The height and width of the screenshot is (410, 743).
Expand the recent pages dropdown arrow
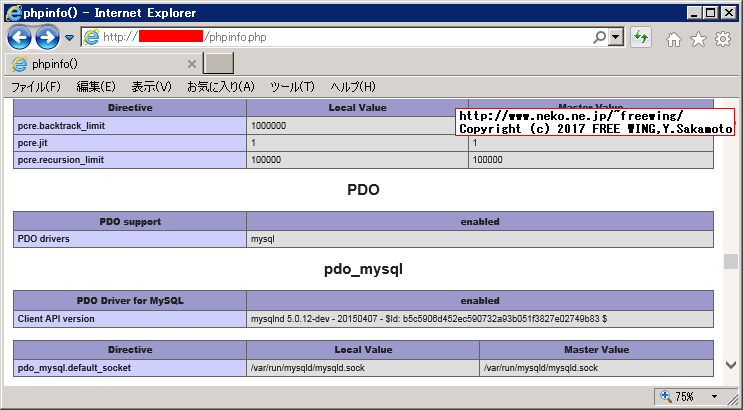pyautogui.click(x=69, y=38)
